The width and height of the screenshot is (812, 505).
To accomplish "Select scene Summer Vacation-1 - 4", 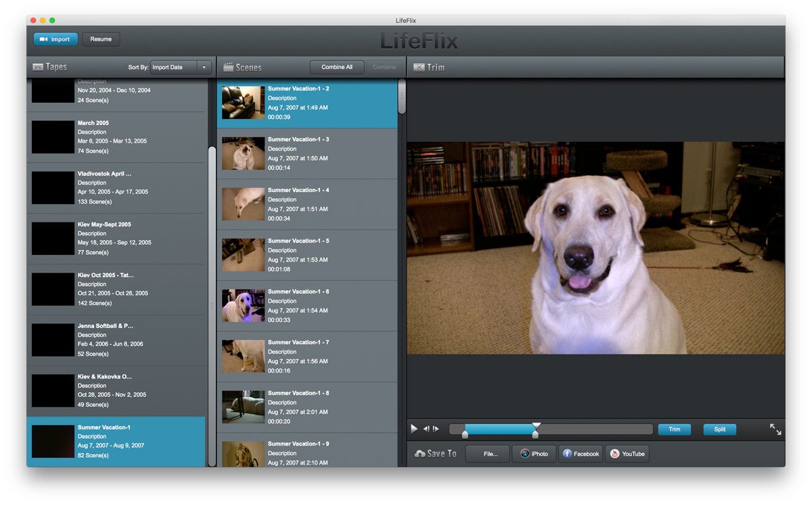I will pyautogui.click(x=307, y=205).
